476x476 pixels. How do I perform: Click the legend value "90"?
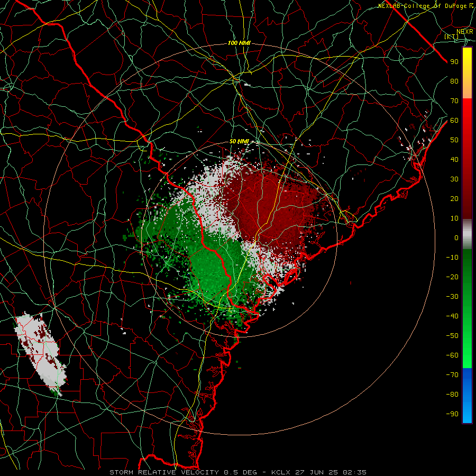click(454, 62)
